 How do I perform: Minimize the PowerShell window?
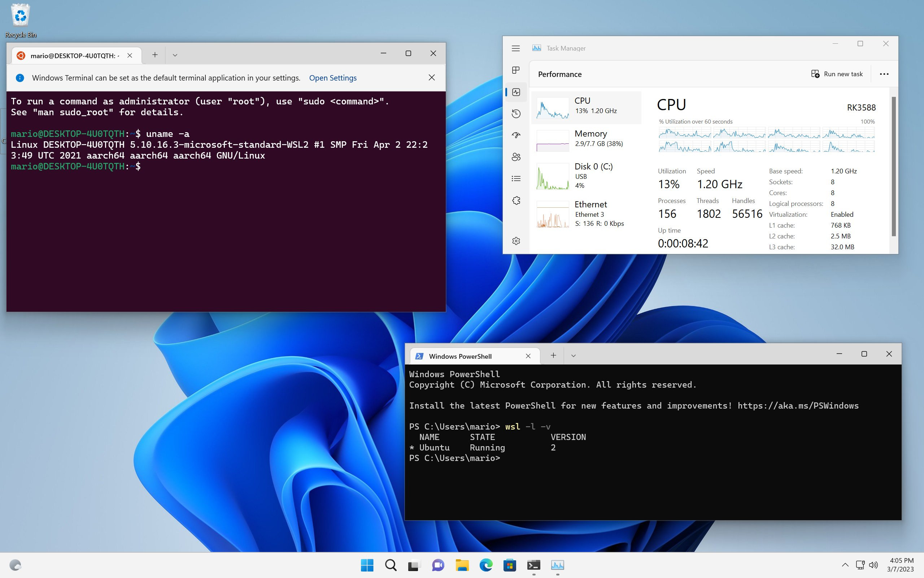click(x=839, y=354)
